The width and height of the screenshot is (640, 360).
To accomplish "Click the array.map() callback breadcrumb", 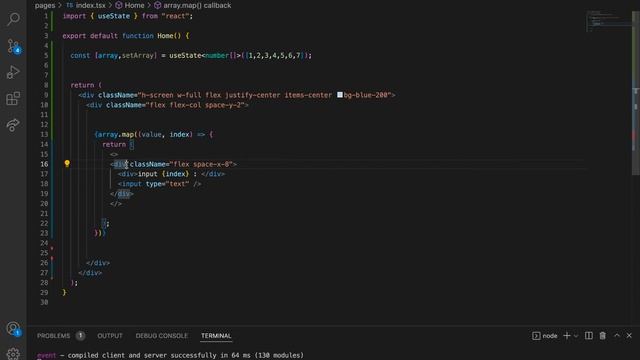I will click(192, 5).
